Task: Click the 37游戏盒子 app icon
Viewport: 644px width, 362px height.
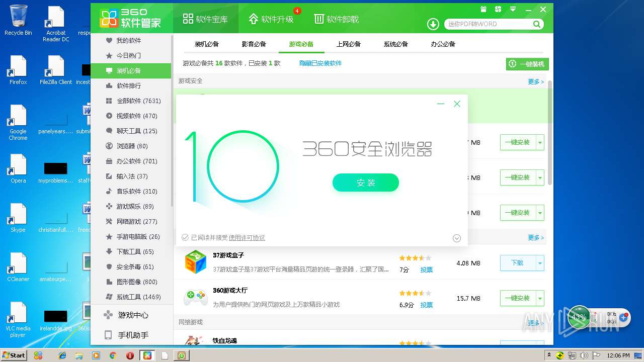Action: (195, 262)
